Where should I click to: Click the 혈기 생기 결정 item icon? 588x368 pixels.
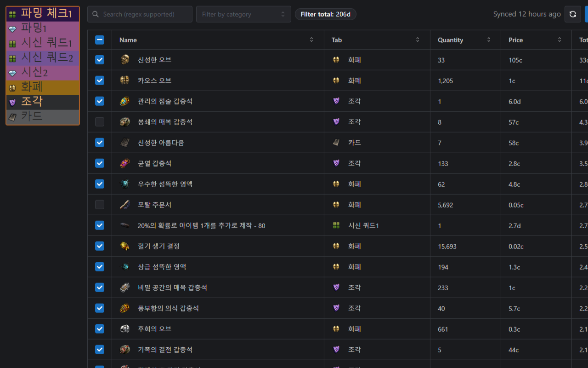point(125,246)
